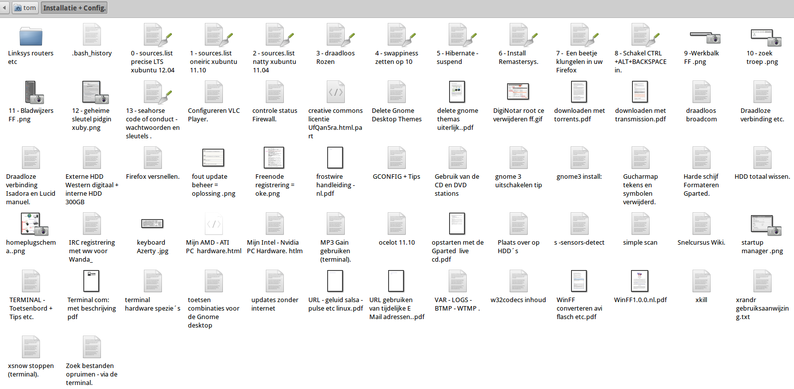Click 'IRC registrering met ww voor Wanda_' label
This screenshot has height=389, width=794.
92,251
